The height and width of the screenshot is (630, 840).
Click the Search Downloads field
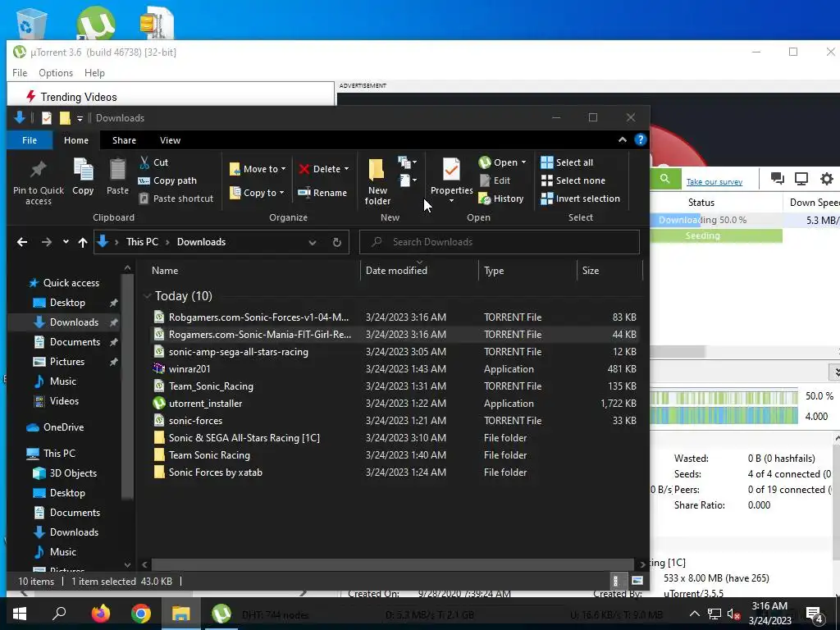coord(500,242)
